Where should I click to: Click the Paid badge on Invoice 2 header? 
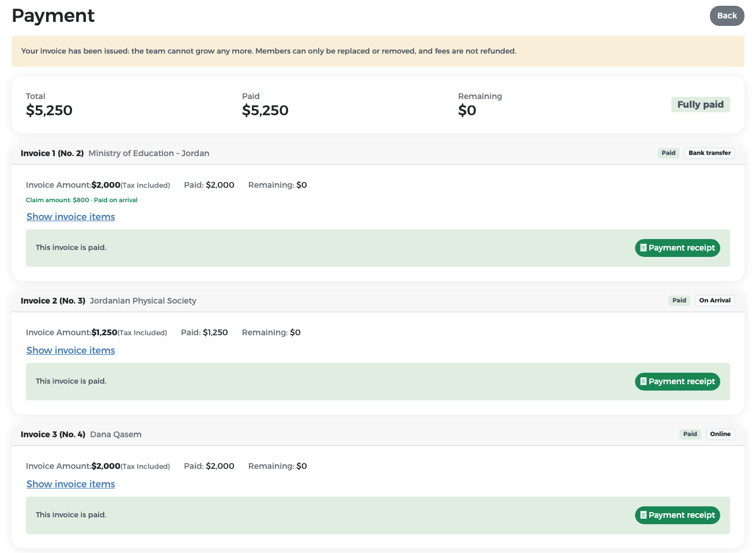pyautogui.click(x=679, y=301)
